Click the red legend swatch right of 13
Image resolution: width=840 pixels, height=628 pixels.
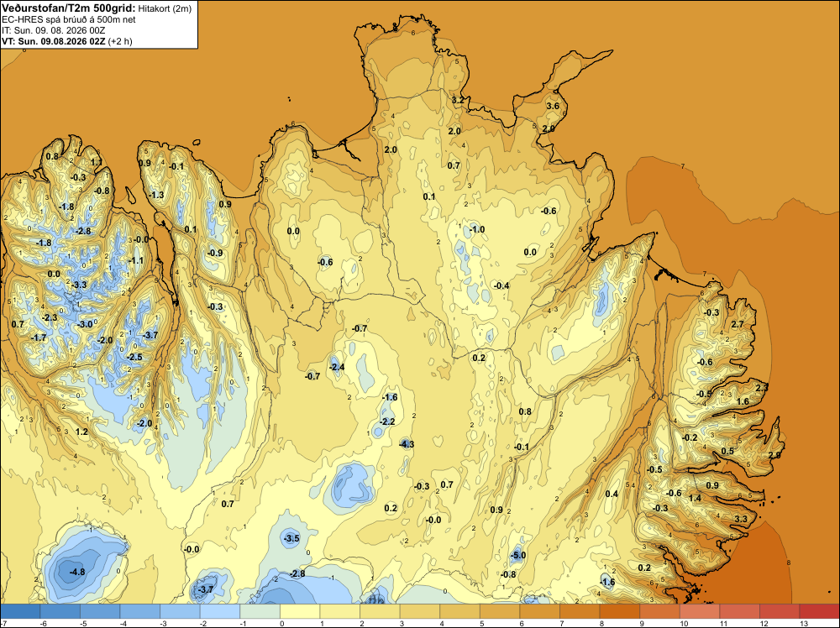pyautogui.click(x=820, y=611)
